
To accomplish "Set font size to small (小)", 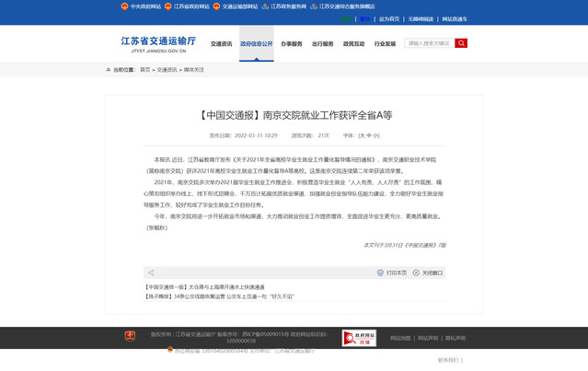I will (x=375, y=135).
